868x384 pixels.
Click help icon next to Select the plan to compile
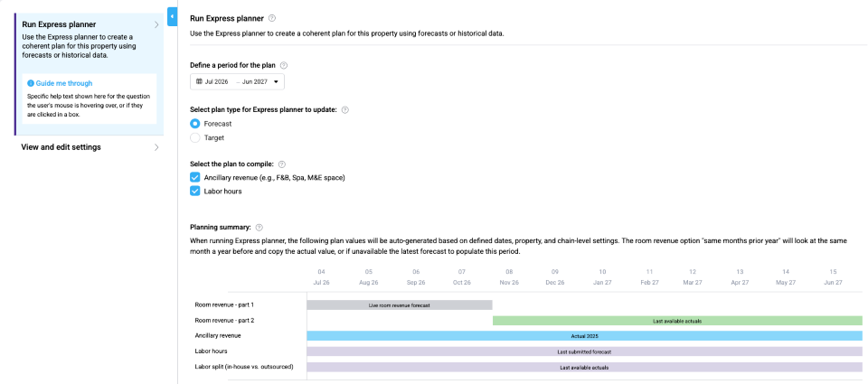coord(282,164)
